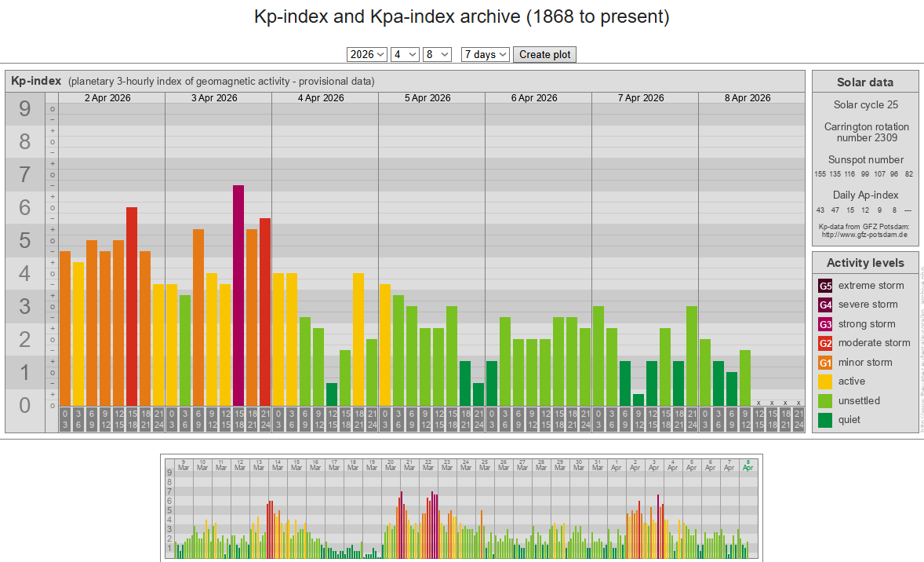Image resolution: width=924 pixels, height=562 pixels.
Task: Open the 7 days duration dropdown
Action: pyautogui.click(x=486, y=54)
